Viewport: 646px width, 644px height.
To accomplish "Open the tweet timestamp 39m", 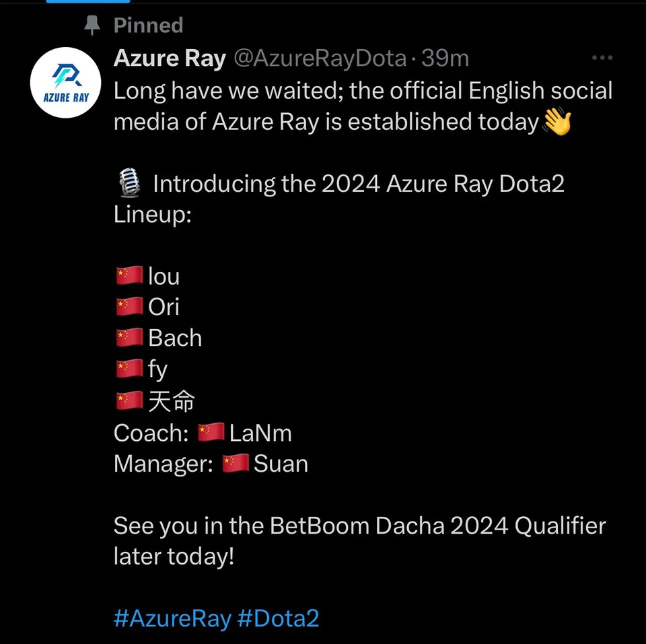I will click(447, 58).
